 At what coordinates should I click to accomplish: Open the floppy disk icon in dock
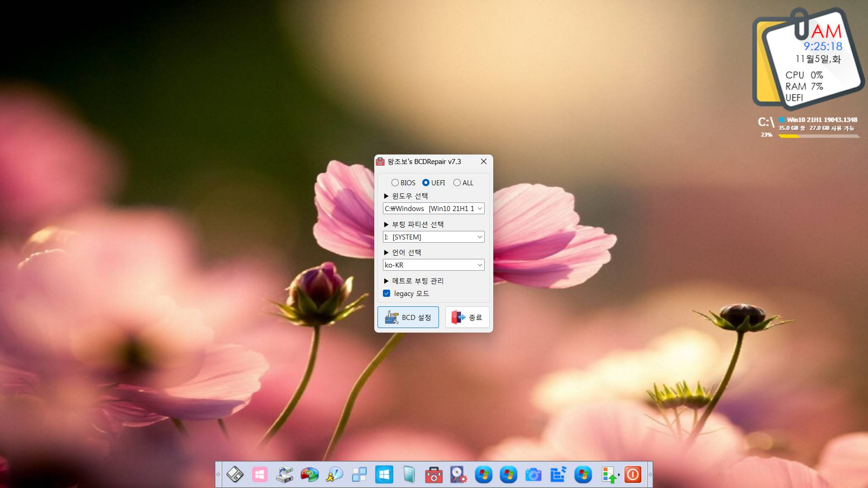(235, 474)
